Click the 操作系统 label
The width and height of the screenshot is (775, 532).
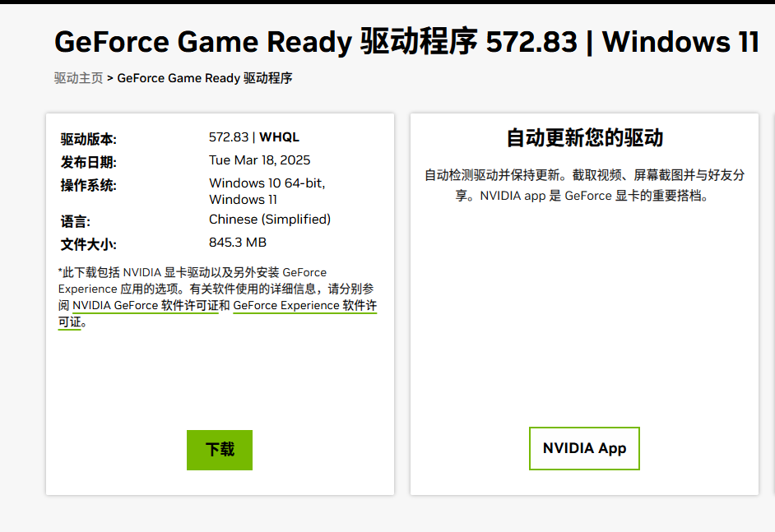pyautogui.click(x=89, y=186)
